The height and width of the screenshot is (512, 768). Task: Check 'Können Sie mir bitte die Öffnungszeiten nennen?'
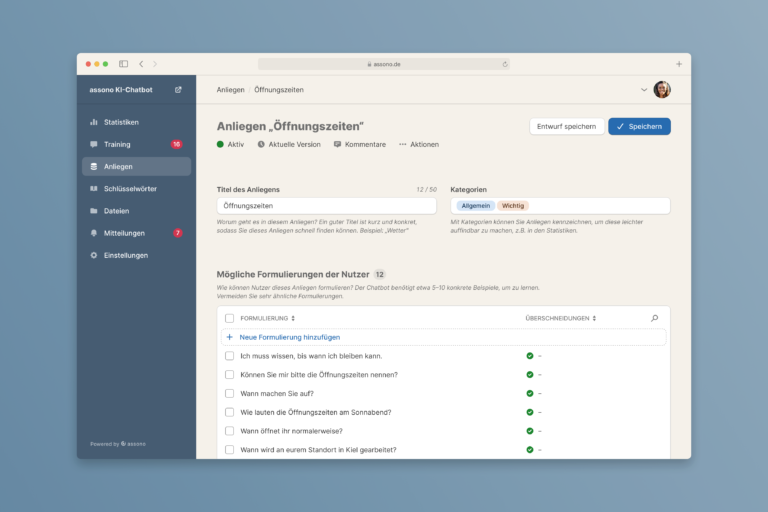coord(229,374)
